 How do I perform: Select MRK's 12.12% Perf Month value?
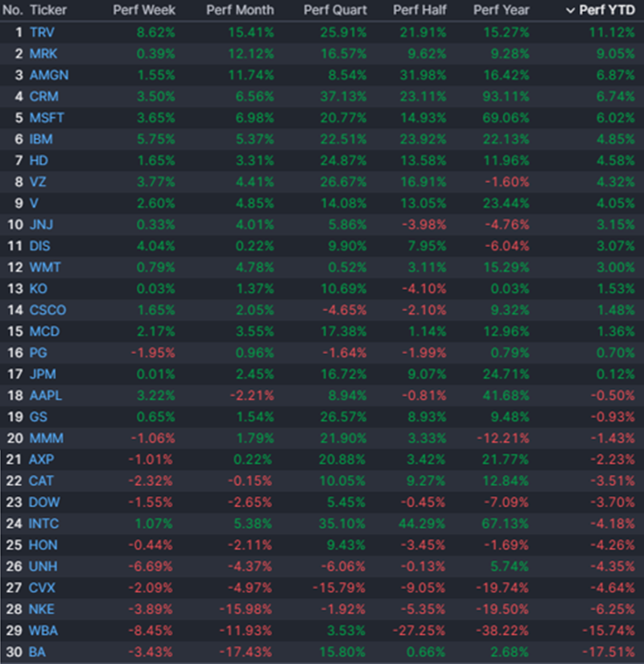coord(251,54)
